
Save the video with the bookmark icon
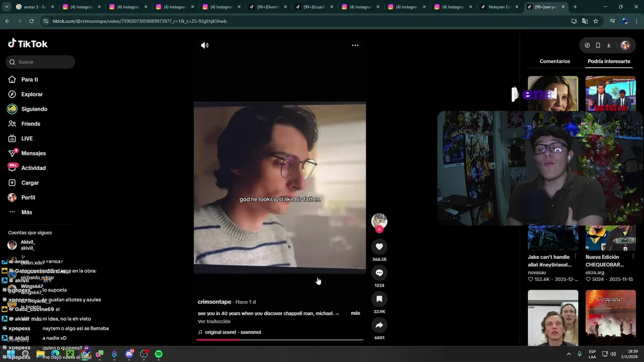(379, 299)
